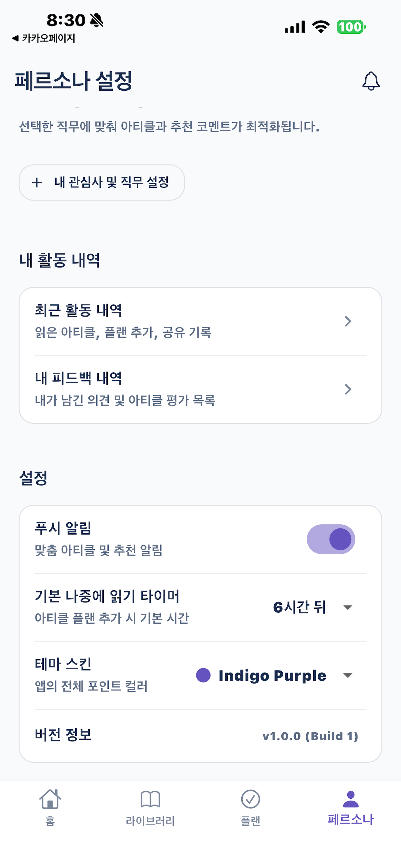
Task: Tap the 버전 정보 row
Action: tap(200, 736)
